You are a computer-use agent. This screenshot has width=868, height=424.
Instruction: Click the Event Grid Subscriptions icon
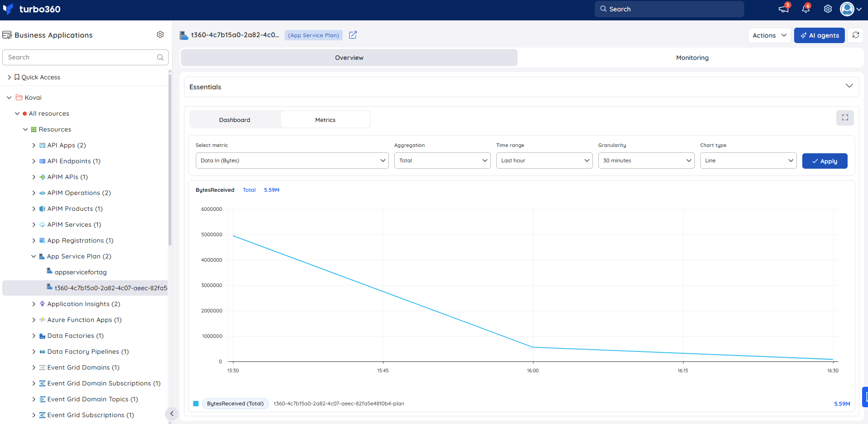click(42, 415)
